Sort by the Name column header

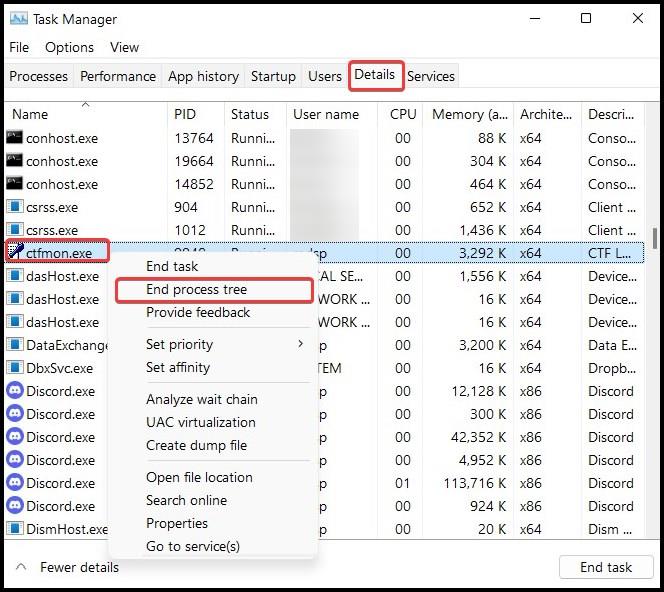pyautogui.click(x=30, y=115)
